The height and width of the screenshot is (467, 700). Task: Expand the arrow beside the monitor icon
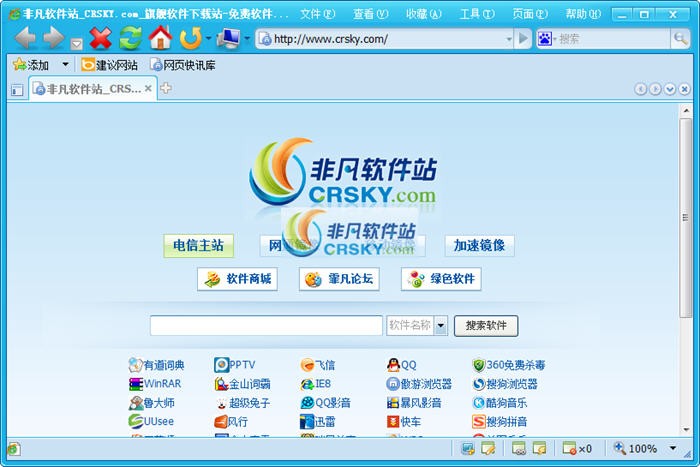pos(246,38)
